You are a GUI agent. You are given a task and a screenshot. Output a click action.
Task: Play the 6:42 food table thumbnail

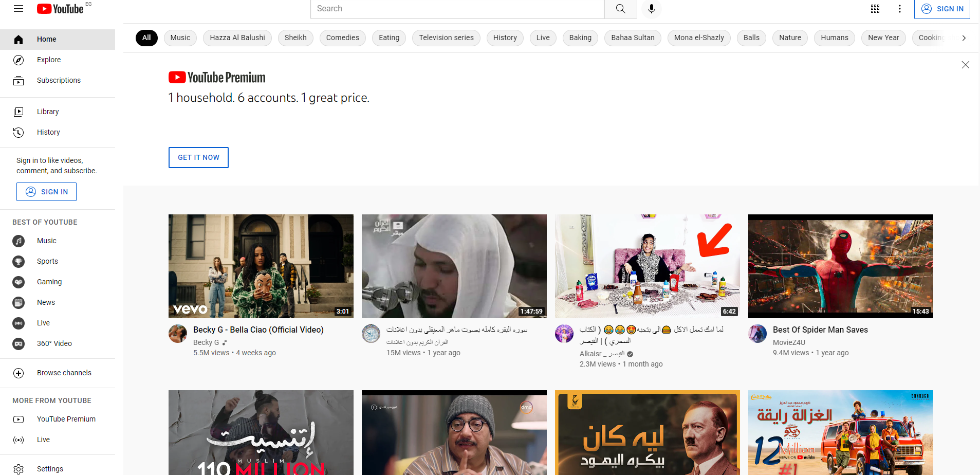click(x=648, y=266)
